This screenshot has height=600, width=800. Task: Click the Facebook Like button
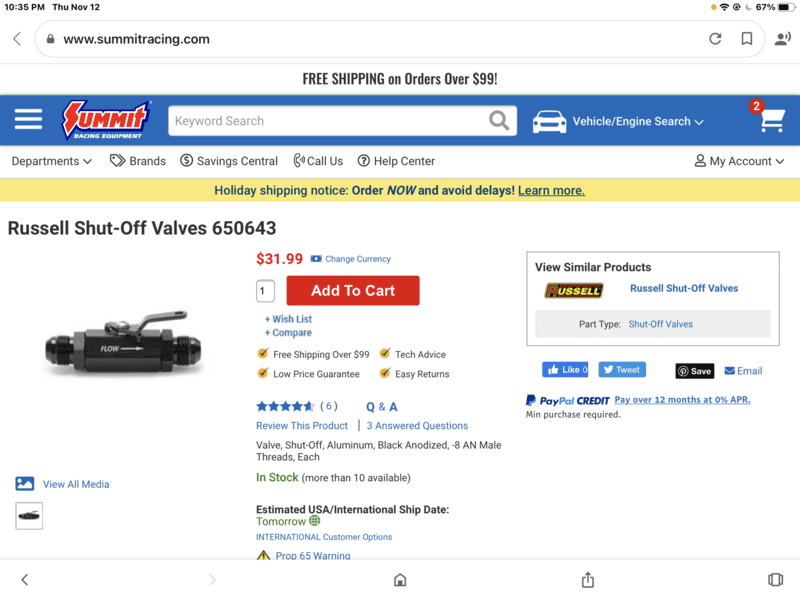[x=565, y=370]
